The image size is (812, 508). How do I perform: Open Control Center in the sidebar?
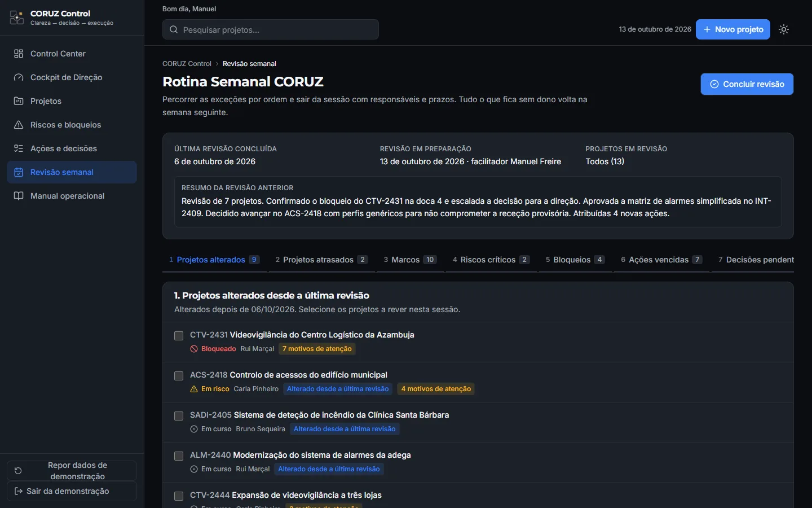tap(72, 54)
